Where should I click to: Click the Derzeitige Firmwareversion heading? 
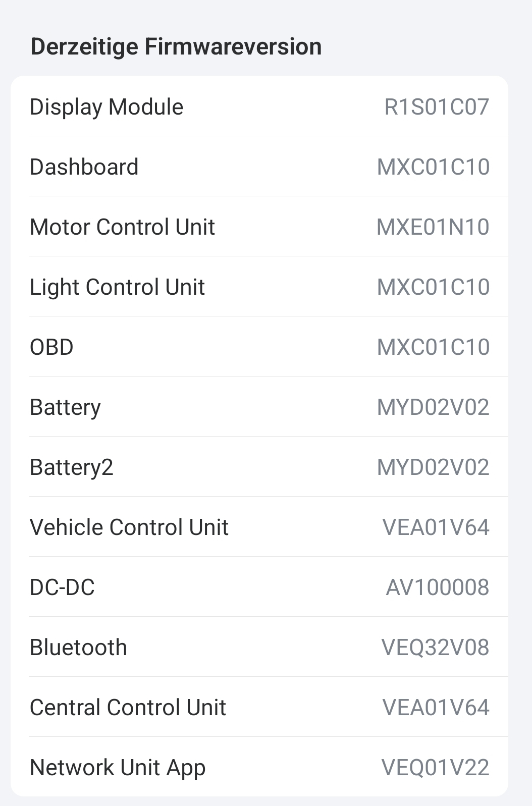[176, 46]
